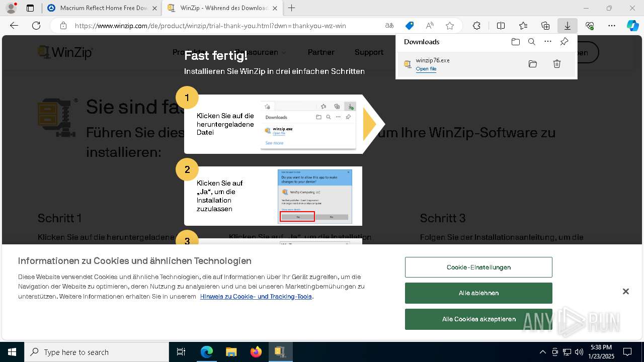Select the winzip76.exe file name
The width and height of the screenshot is (644, 362).
433,60
